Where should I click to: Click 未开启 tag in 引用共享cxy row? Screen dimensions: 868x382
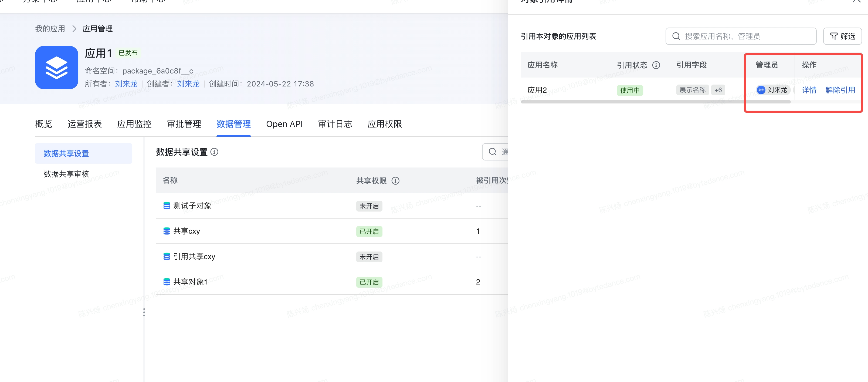[x=369, y=257]
